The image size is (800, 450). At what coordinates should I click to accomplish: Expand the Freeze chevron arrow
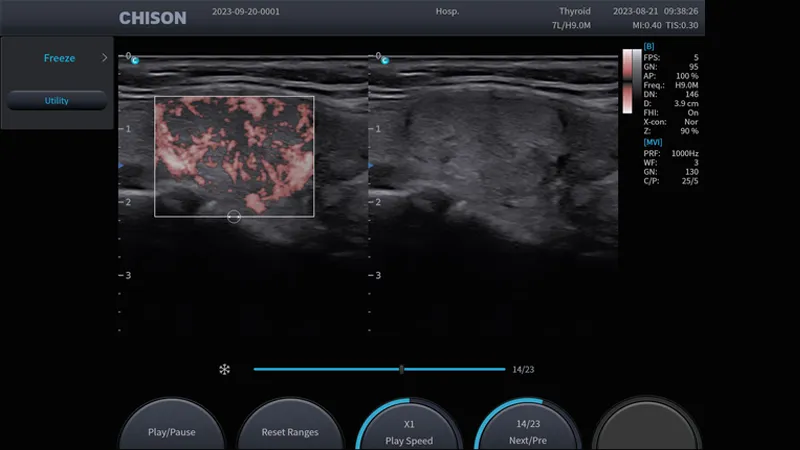tap(105, 58)
